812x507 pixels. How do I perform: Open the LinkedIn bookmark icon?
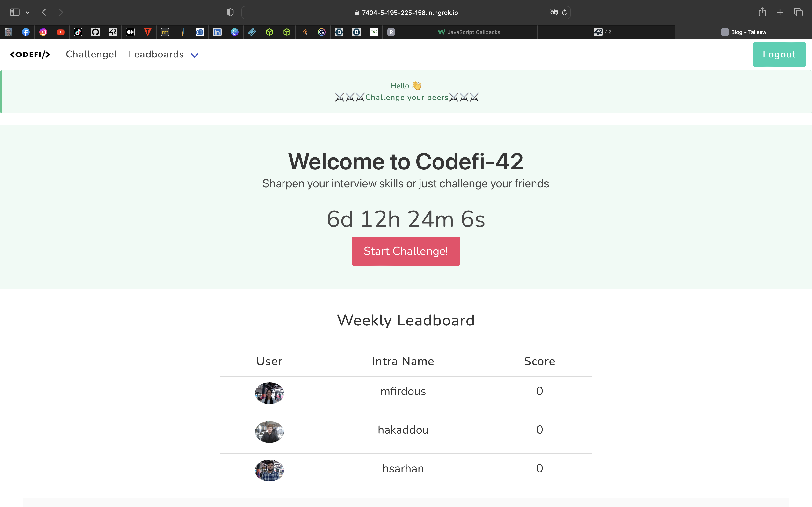point(217,32)
